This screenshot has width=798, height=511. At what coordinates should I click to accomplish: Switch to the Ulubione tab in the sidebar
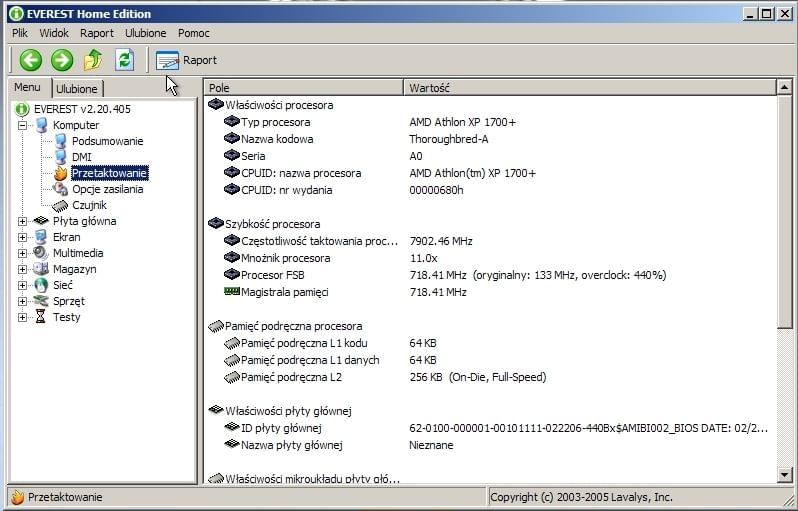coord(77,89)
